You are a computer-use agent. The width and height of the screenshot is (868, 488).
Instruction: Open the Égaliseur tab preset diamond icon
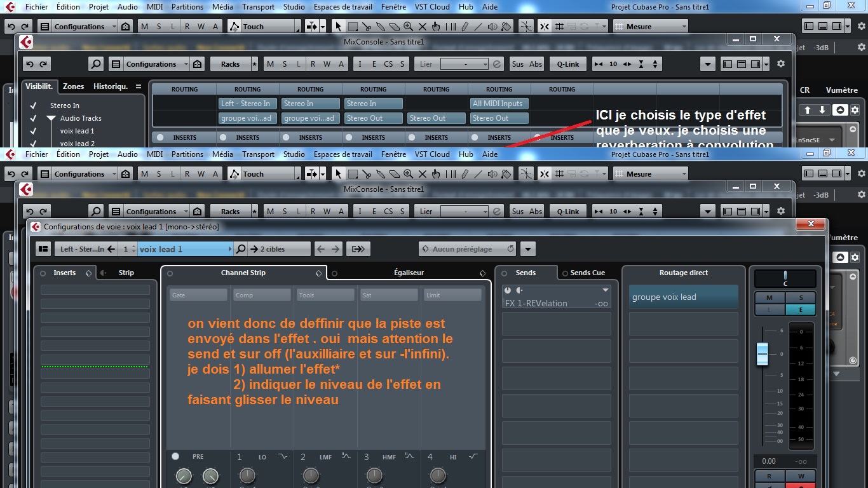(483, 273)
